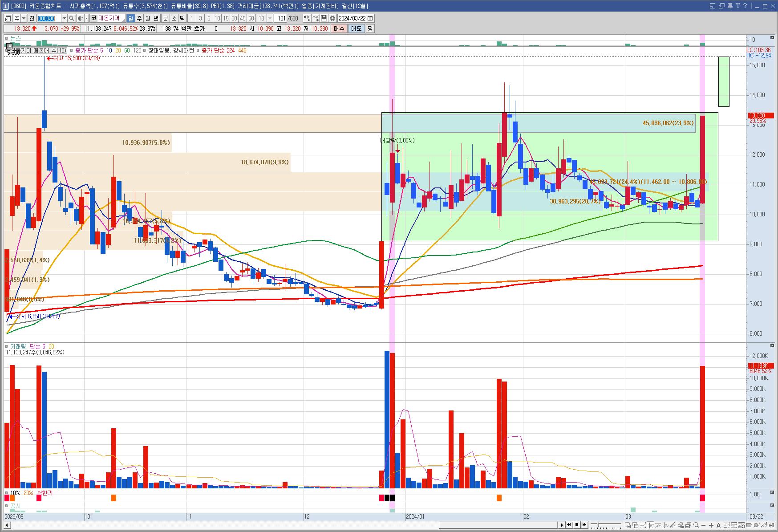Click the candle chart icon at bottom right
Image resolution: width=778 pixels, height=532 pixels.
click(772, 525)
